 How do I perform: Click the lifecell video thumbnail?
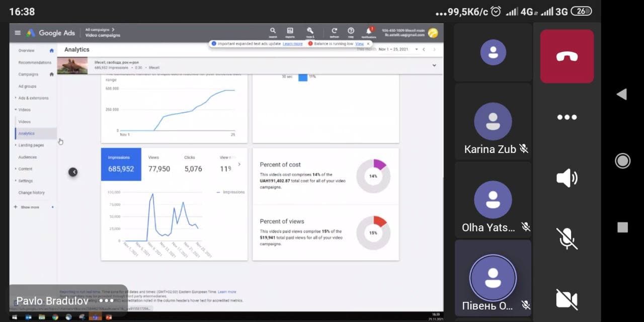pos(72,65)
